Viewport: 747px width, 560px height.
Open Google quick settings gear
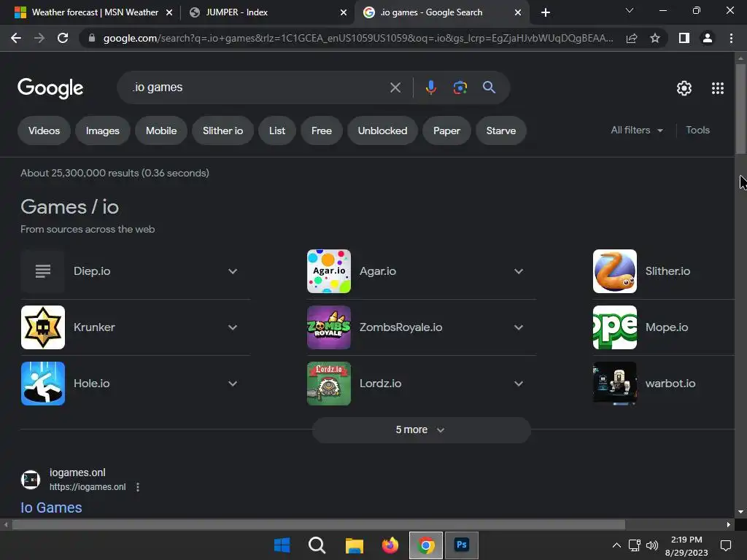(x=684, y=88)
